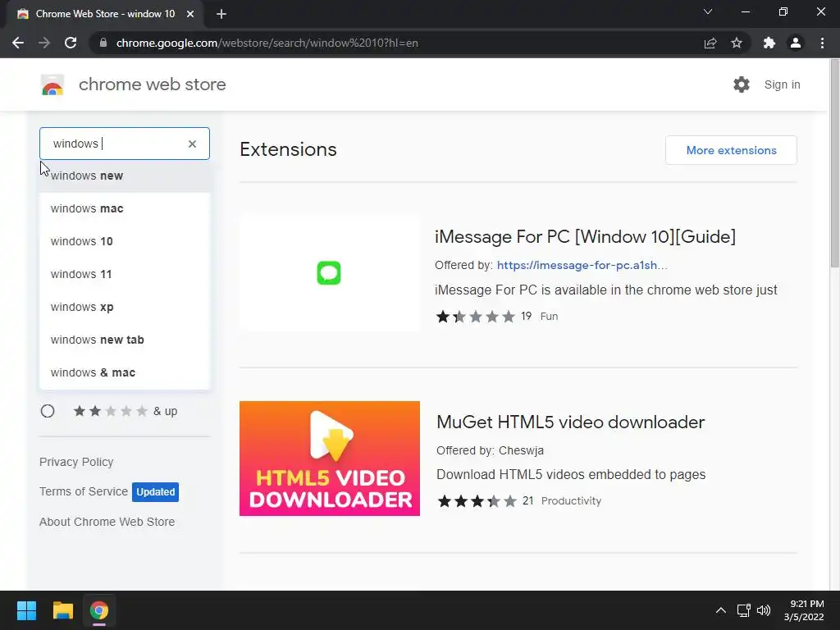Screen dimensions: 840x630
Task: Open the Privacy Policy link
Action: click(76, 462)
